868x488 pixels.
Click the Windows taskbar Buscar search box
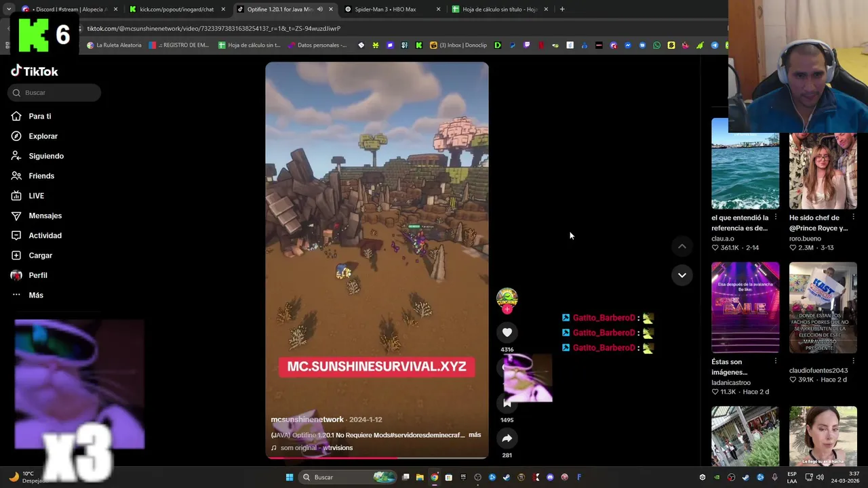pos(347,477)
